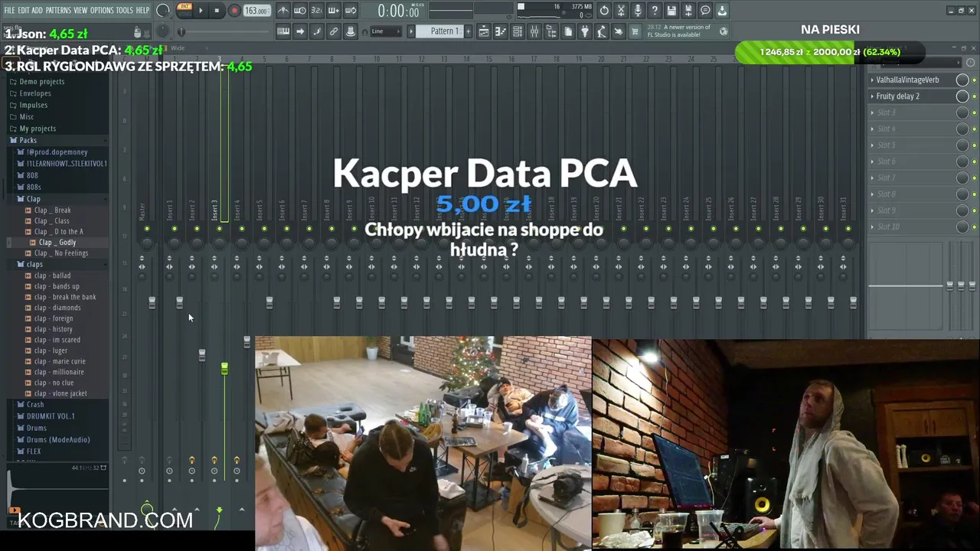
Task: Open the help question mark icon
Action: coord(655,11)
